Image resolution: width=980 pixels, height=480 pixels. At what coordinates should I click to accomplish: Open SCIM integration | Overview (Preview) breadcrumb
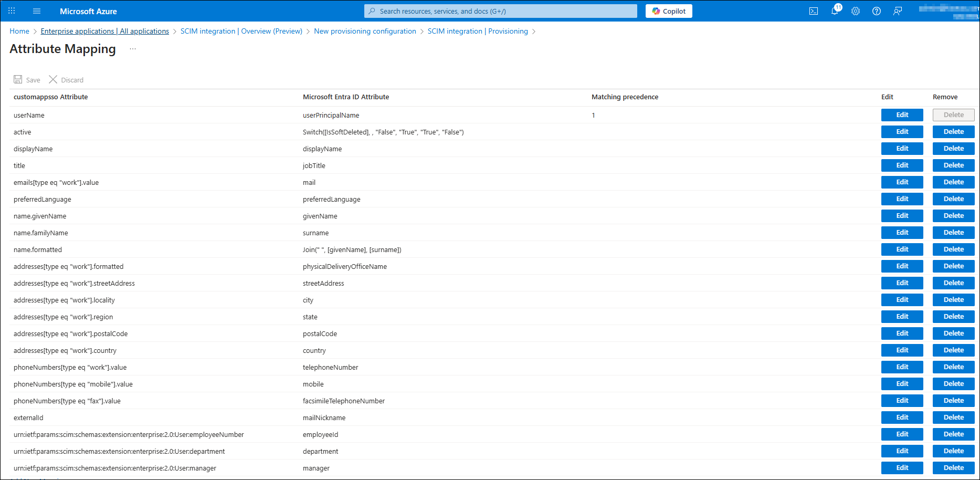click(x=241, y=31)
